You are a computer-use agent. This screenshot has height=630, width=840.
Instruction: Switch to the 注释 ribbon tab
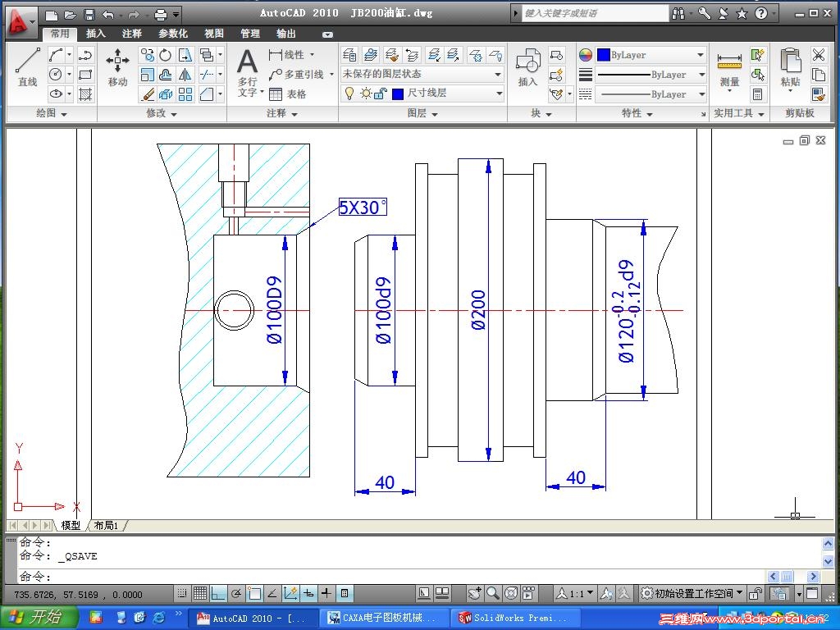[132, 34]
